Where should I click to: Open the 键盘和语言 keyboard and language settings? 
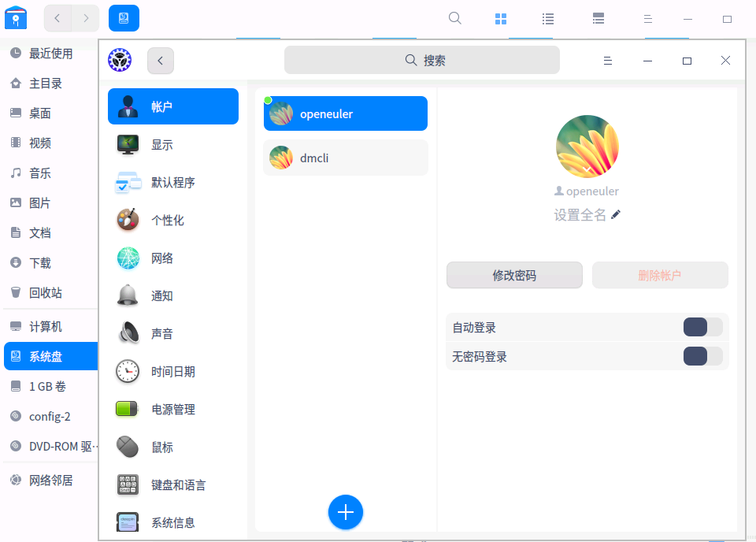(x=173, y=484)
